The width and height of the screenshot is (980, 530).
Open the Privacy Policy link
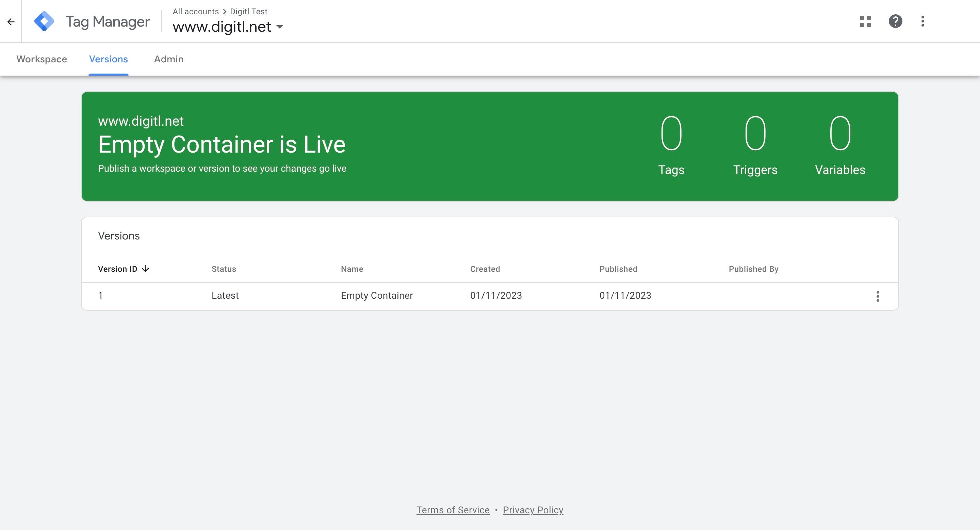(x=533, y=510)
